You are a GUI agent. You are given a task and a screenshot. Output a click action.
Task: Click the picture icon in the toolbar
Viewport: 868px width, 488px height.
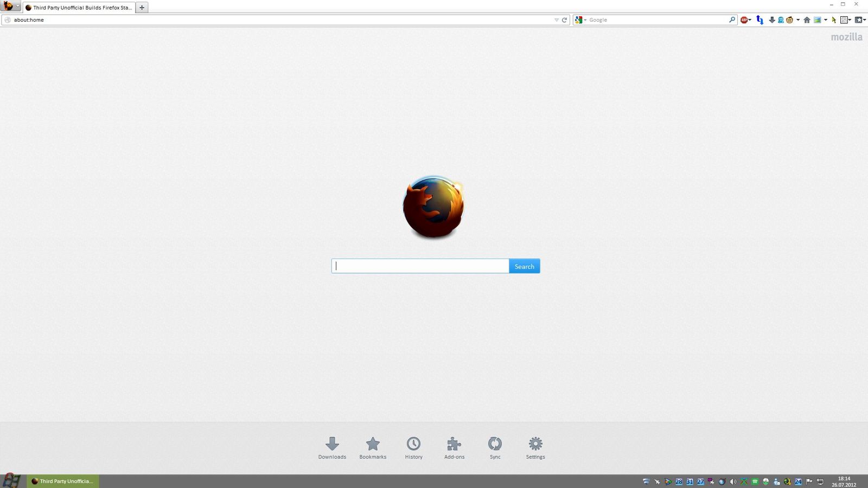[x=817, y=20]
